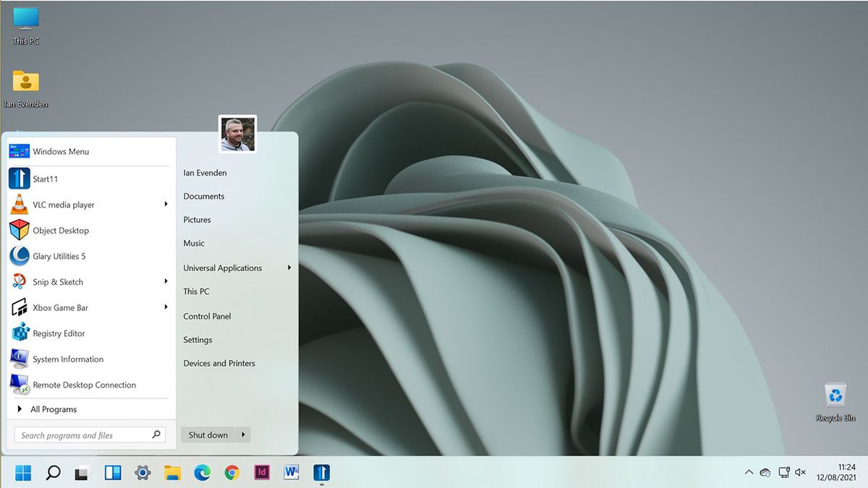This screenshot has height=488, width=868.
Task: Open Documents from Start menu
Action: tap(204, 196)
